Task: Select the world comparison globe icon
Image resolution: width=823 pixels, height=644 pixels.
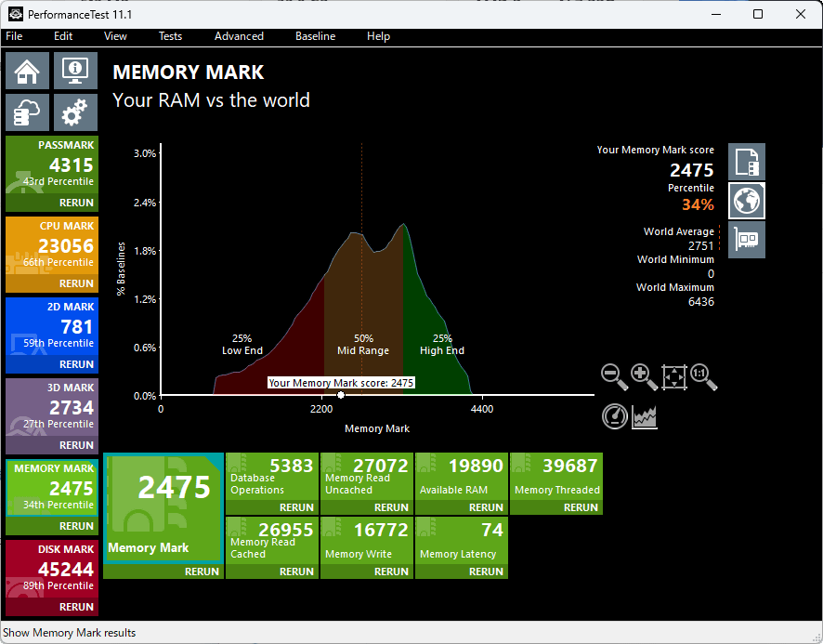Action: [746, 200]
